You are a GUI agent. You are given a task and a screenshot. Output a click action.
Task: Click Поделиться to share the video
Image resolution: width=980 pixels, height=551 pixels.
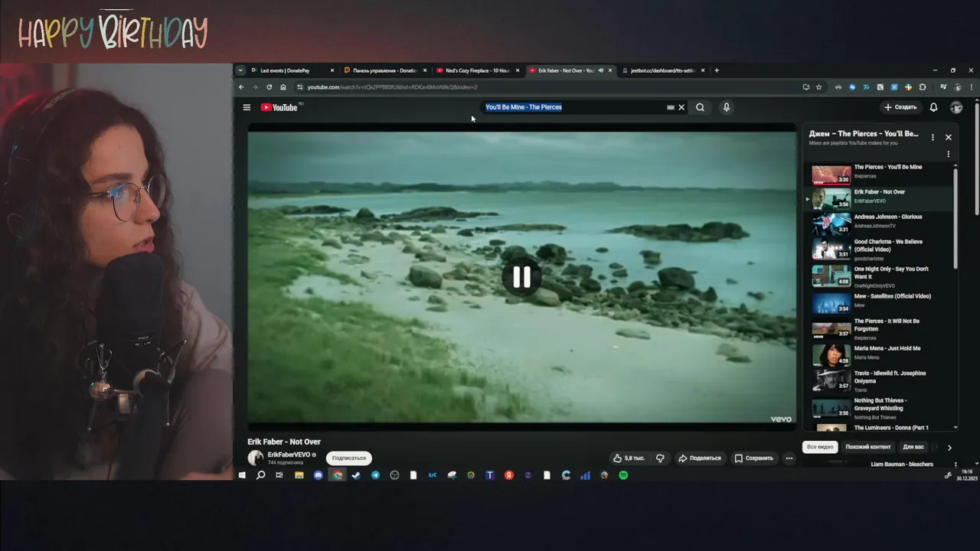(700, 458)
